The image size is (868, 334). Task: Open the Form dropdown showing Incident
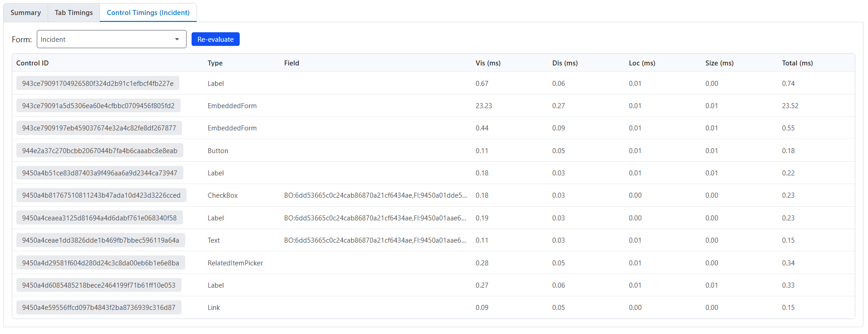click(112, 40)
